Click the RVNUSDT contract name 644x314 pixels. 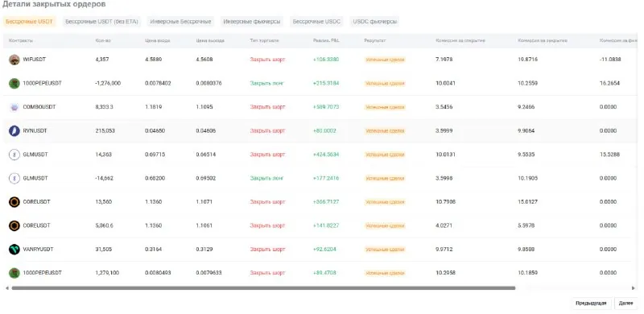(35, 131)
